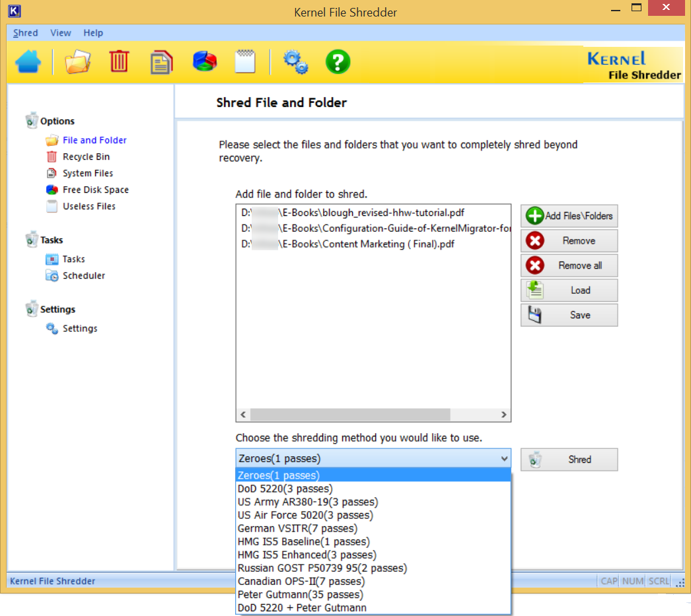The height and width of the screenshot is (616, 691).
Task: Choose HMG IS5 Baseline(1 passes) option
Action: tap(373, 541)
